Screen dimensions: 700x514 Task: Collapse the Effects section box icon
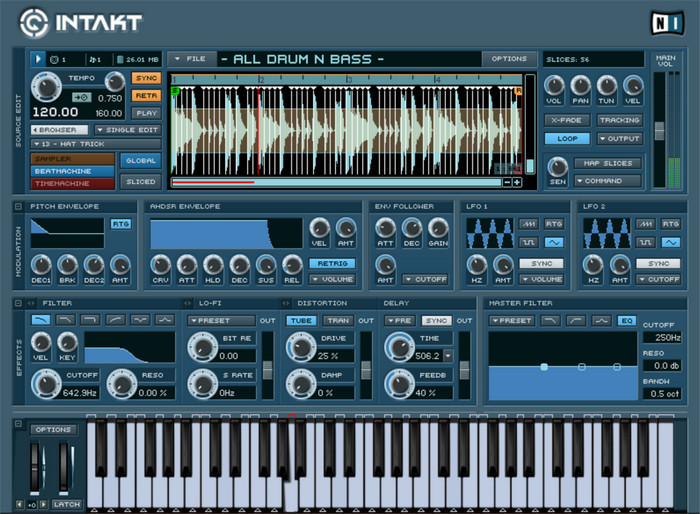pyautogui.click(x=18, y=303)
